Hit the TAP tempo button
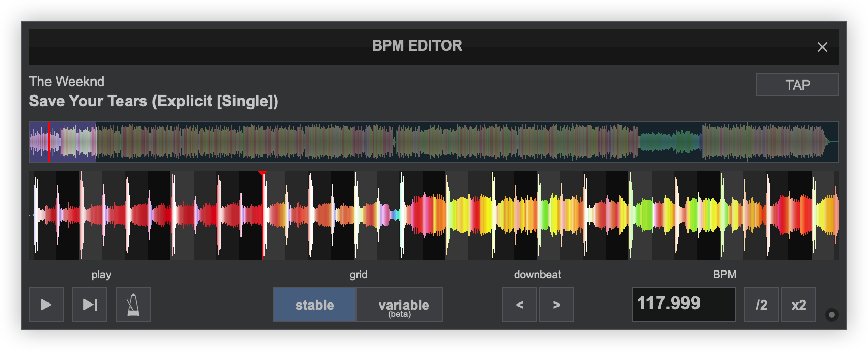Viewport: 868px width, 351px height. pos(797,85)
